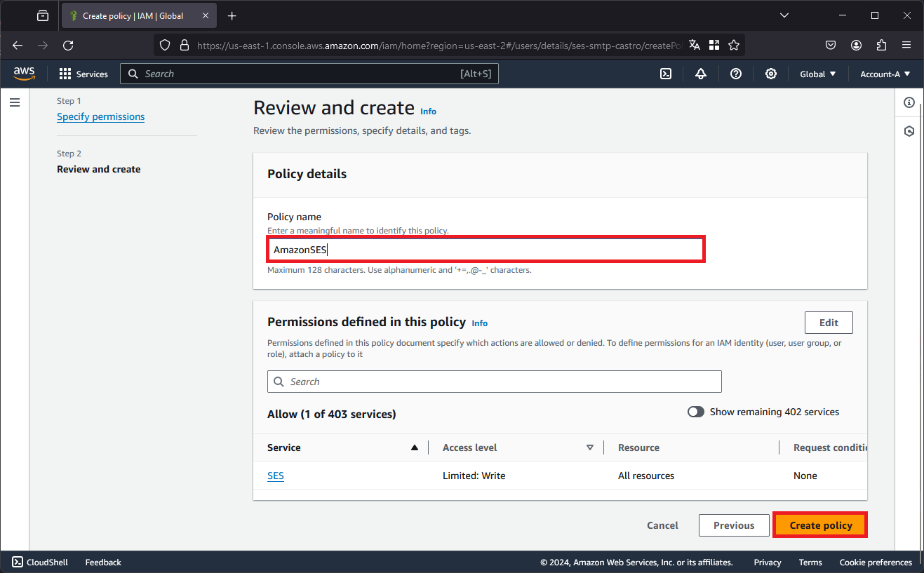Screen dimensions: 924x573
Task: Toggle Show remaining 402 services
Action: point(696,412)
